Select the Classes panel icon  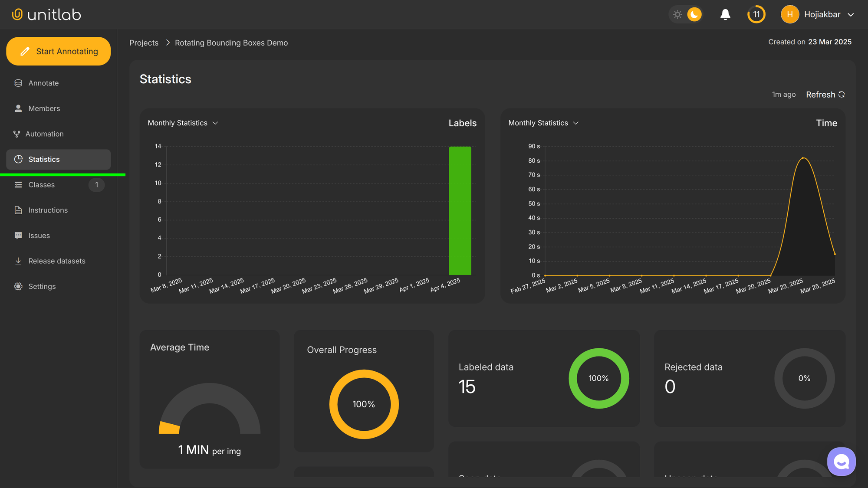(x=18, y=184)
